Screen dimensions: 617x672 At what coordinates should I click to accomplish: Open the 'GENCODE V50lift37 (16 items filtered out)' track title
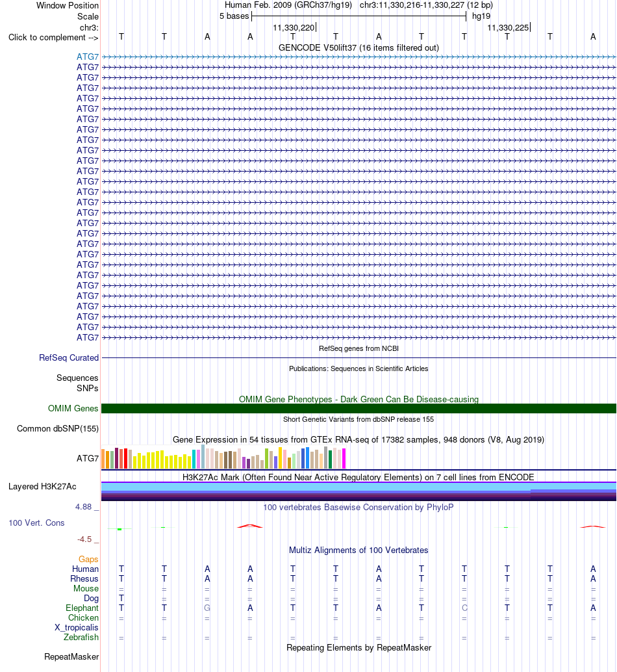pos(359,48)
